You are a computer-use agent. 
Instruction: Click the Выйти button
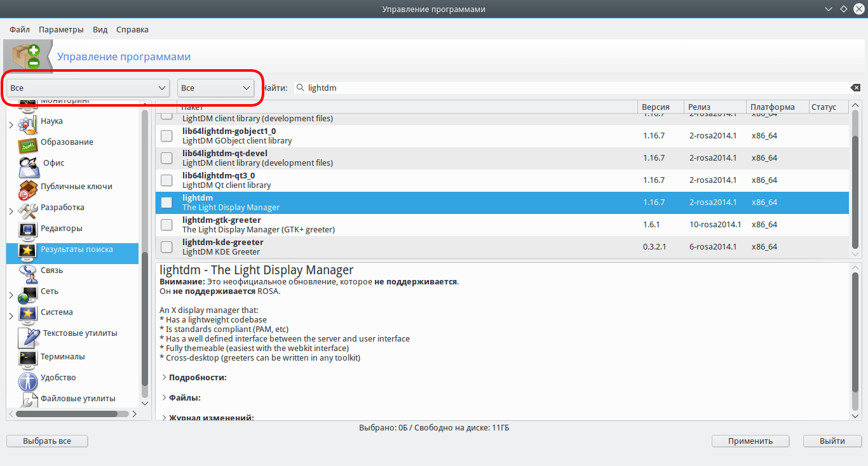tap(832, 441)
